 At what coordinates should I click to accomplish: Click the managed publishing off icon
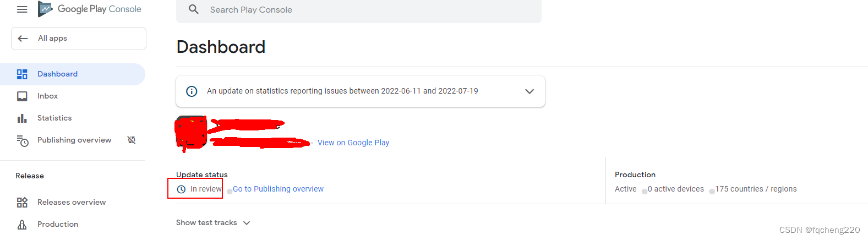(x=132, y=140)
